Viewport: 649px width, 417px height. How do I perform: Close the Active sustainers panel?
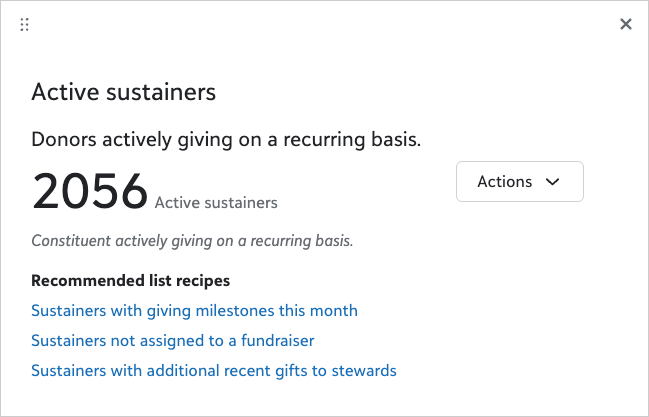click(626, 24)
